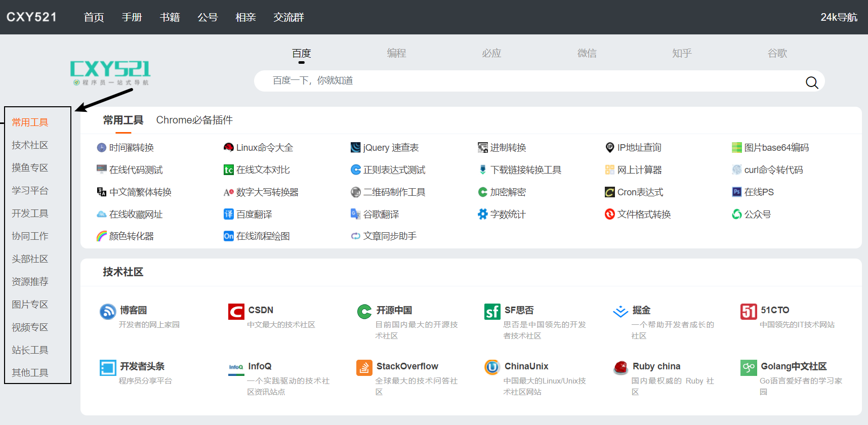The image size is (868, 425).
Task: Select the 常用工具 content tab
Action: tap(123, 120)
